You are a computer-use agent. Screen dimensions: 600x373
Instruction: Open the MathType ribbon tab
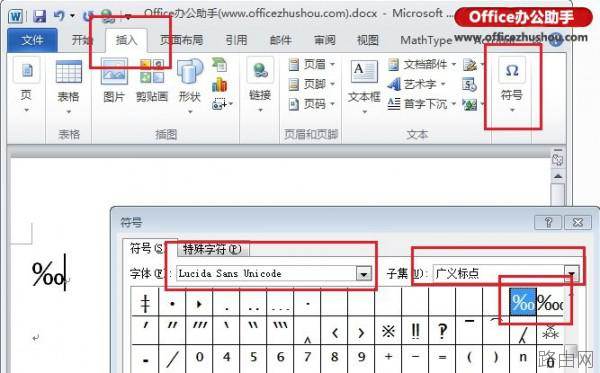coord(426,40)
